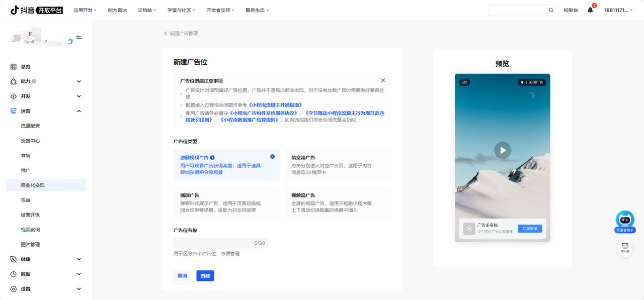This screenshot has height=300, width=644.
Task: Close the 广告位创建注意事项 notice
Action: 383,80
